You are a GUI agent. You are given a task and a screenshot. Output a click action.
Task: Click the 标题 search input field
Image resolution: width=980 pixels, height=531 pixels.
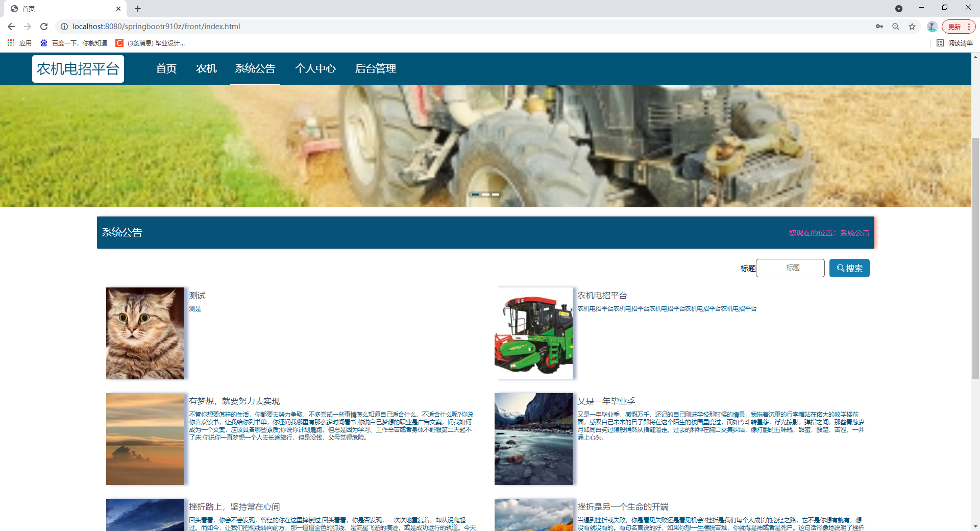[790, 268]
